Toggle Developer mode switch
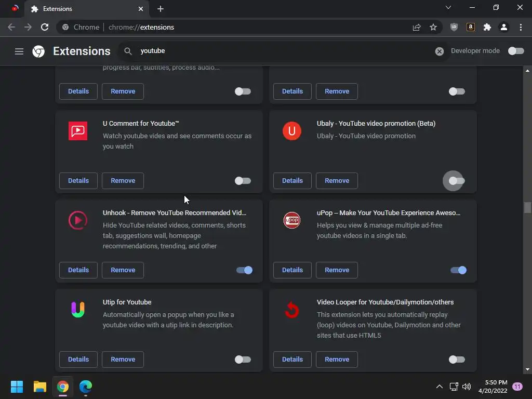Viewport: 532px width, 399px height. 516,51
